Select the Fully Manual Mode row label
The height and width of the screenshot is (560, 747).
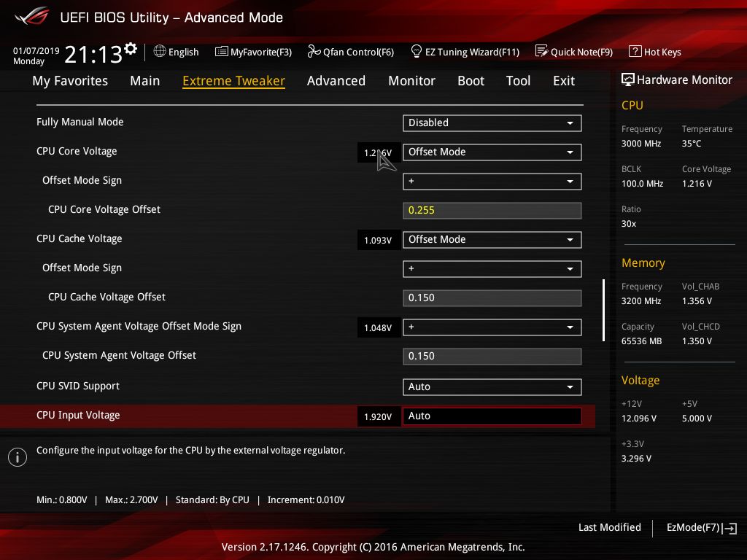pyautogui.click(x=80, y=122)
